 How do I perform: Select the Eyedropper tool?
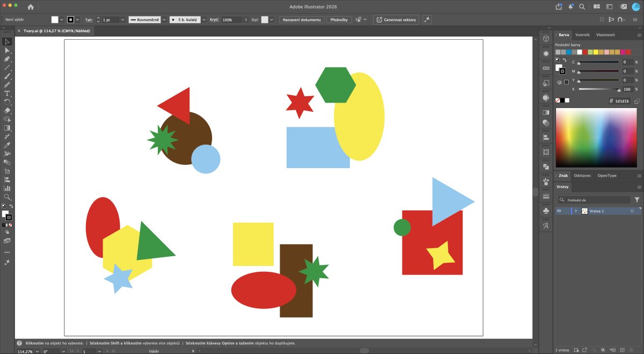click(x=8, y=145)
